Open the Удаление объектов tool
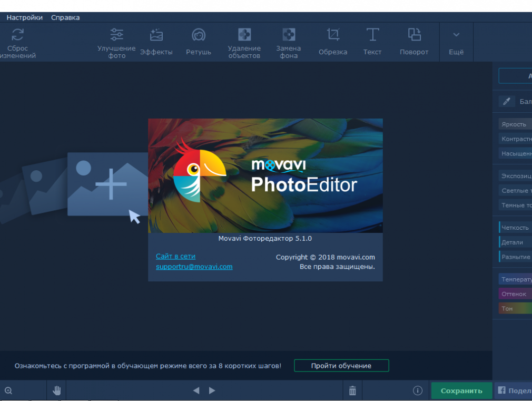Screen dimensions: 532x401 coord(244,43)
